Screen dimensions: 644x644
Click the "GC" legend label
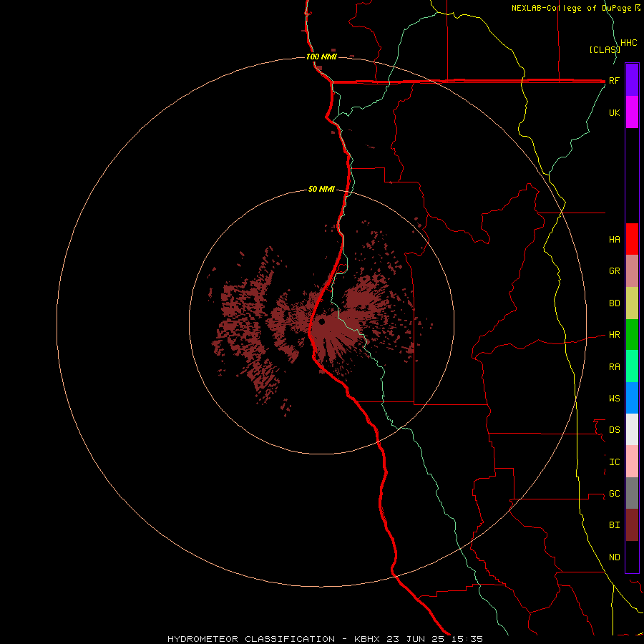[x=614, y=493]
